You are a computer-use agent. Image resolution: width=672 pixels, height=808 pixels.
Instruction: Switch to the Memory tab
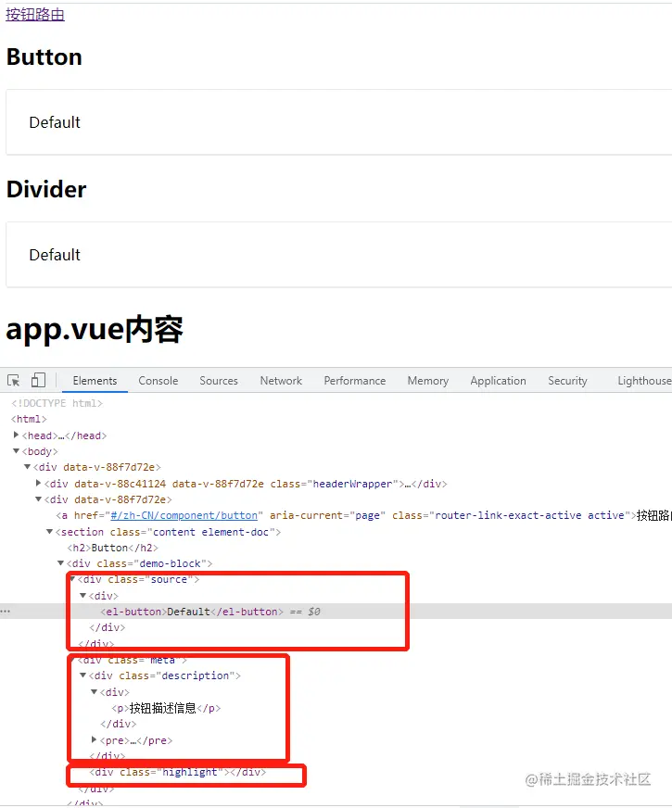tap(427, 381)
